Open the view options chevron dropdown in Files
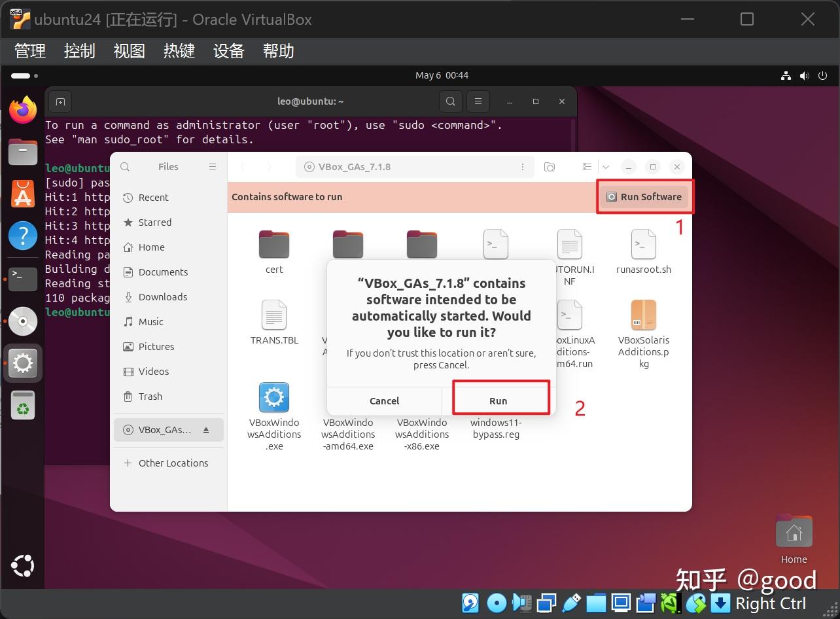 (x=605, y=166)
